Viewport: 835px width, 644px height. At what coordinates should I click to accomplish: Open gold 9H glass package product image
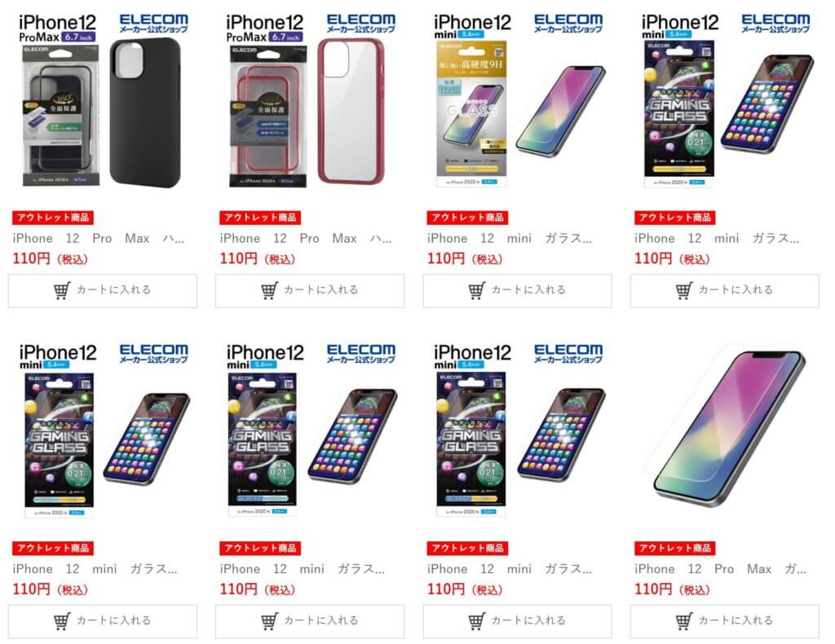pos(517,101)
